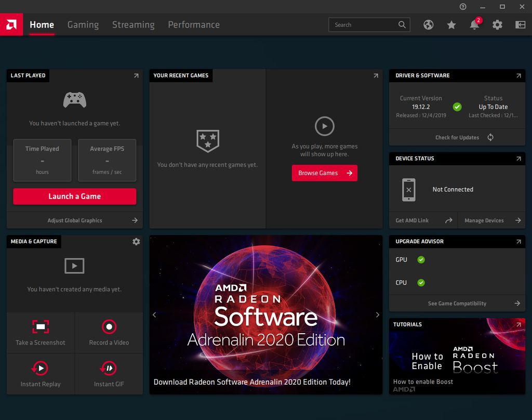Viewport: 532px width, 420px height.
Task: Click the Not Connected text
Action: coord(453,189)
